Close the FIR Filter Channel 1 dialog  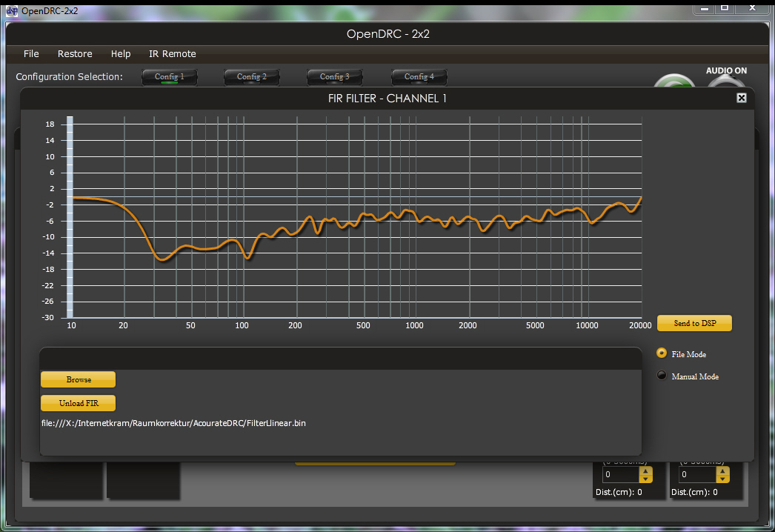pos(741,98)
